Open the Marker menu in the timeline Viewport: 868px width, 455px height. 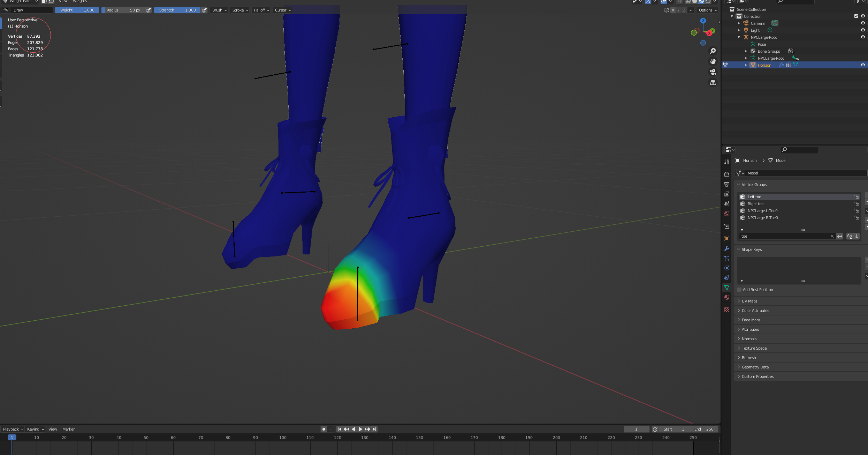[x=68, y=429]
